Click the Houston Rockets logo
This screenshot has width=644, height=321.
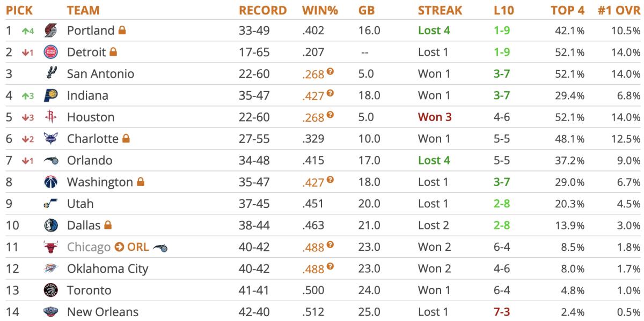[x=50, y=117]
